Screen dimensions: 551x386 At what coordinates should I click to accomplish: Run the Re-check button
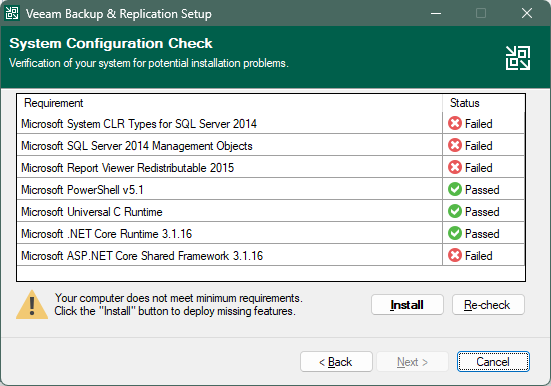click(488, 305)
